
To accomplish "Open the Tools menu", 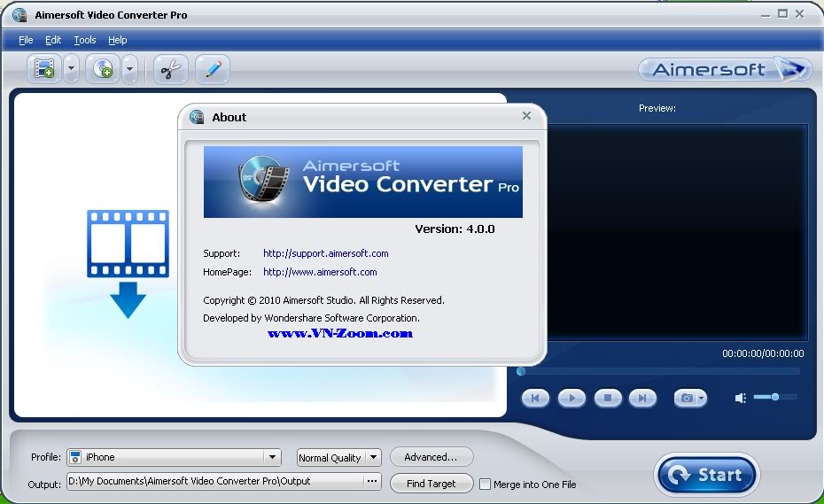I will click(x=84, y=40).
